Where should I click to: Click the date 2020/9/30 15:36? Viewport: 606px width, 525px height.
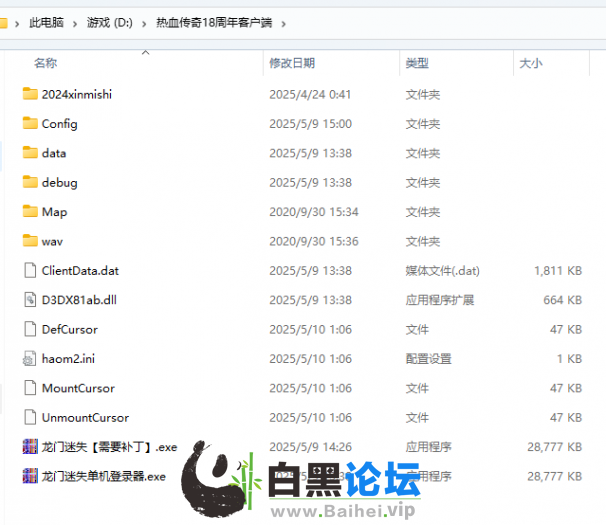314,241
